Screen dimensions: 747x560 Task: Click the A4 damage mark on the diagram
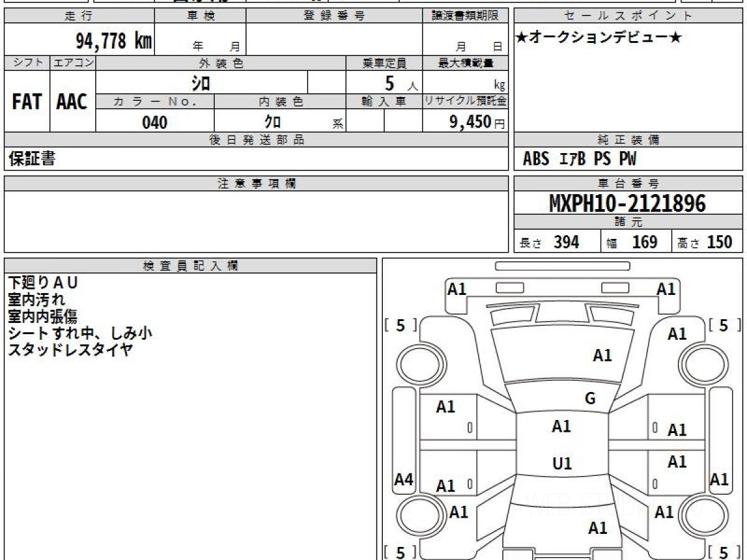pos(404,480)
